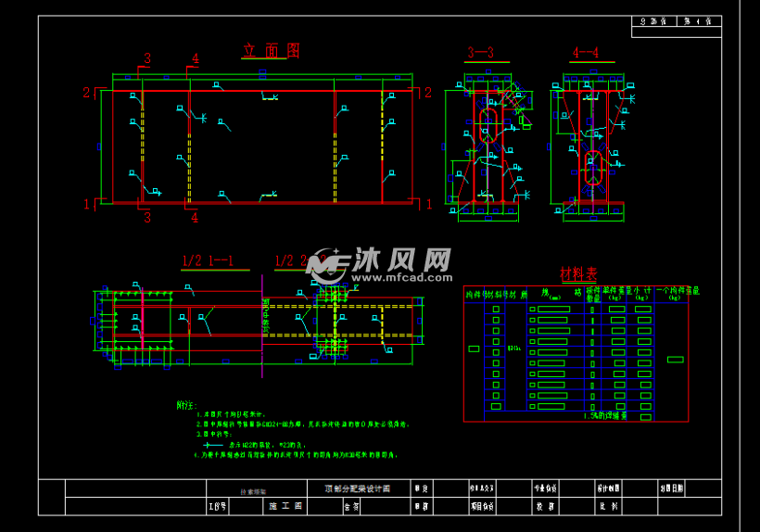Select note line 2 under 附注
This screenshot has height=532, width=760.
point(303,424)
